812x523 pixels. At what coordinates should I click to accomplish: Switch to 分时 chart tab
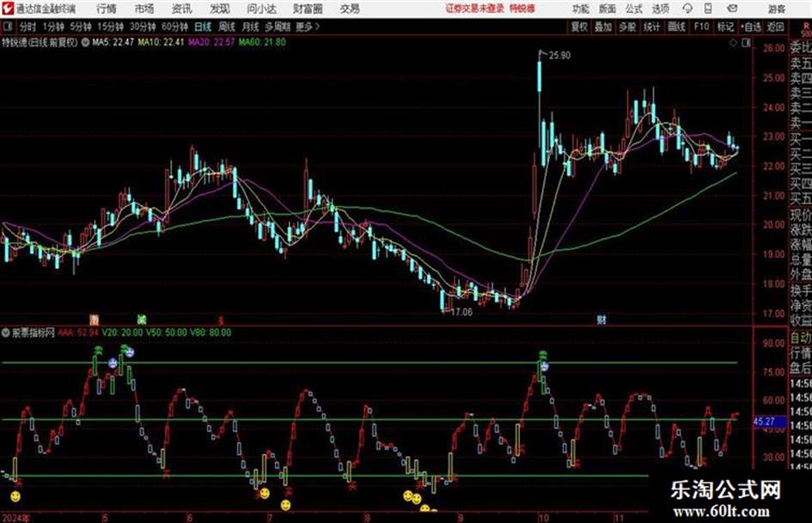pos(28,27)
